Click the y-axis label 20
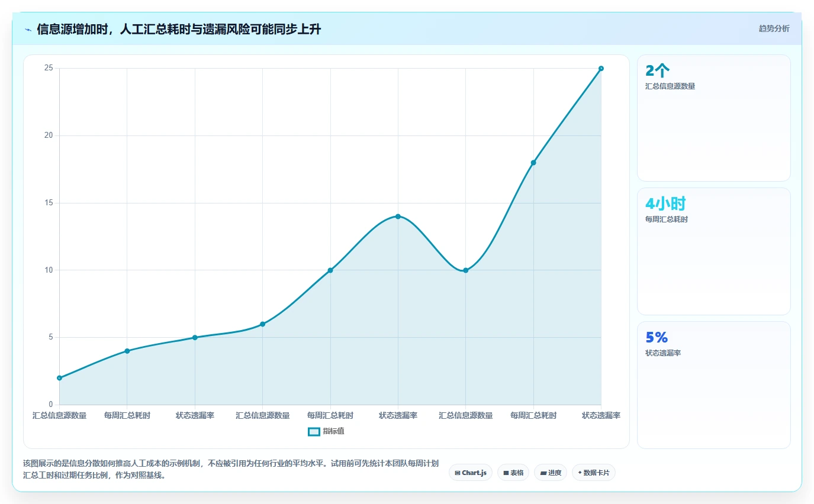Screen dimensions: 814x504 pyautogui.click(x=49, y=135)
